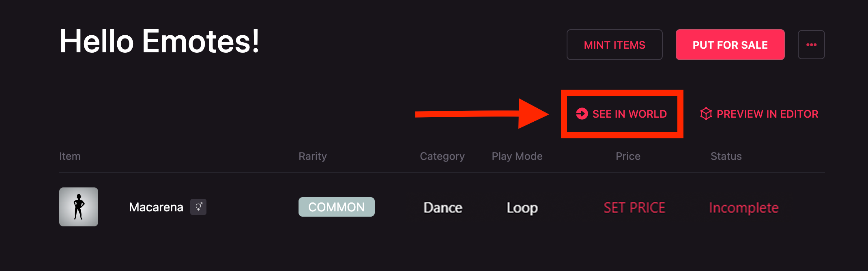Open the Macarena emote thumbnail
The height and width of the screenshot is (271, 868).
[79, 207]
